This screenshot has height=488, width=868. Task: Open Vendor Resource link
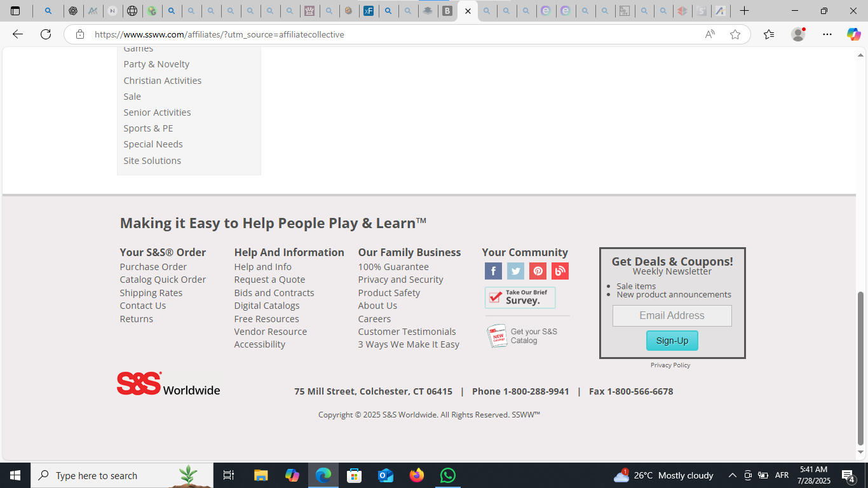(271, 332)
